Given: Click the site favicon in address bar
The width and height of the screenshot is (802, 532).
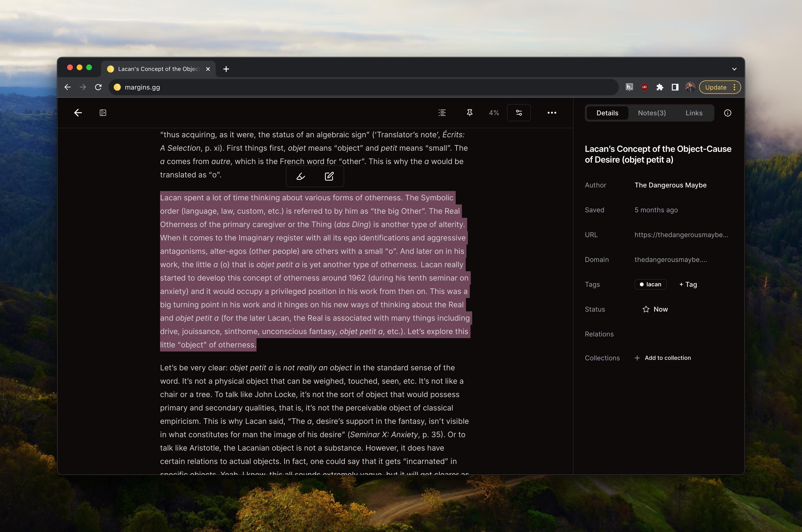Looking at the screenshot, I should 117,87.
